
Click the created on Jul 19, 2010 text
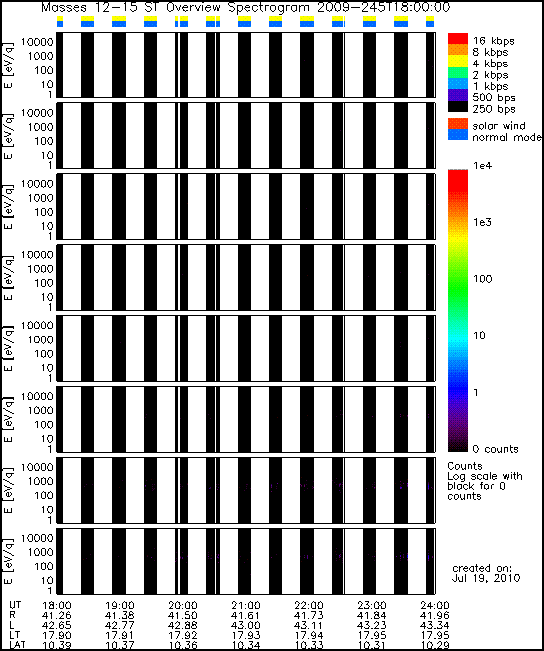[485, 573]
